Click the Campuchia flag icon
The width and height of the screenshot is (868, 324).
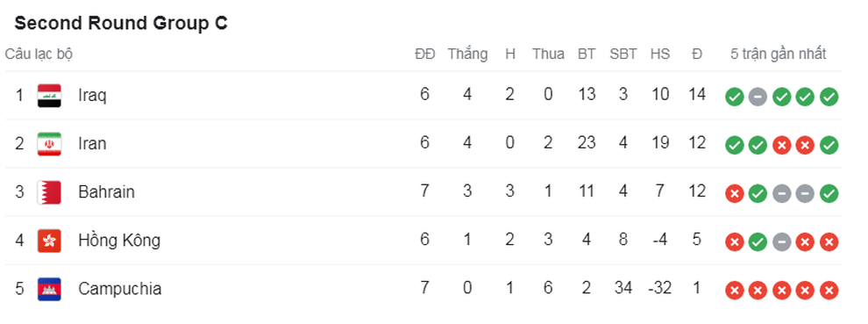[49, 289]
